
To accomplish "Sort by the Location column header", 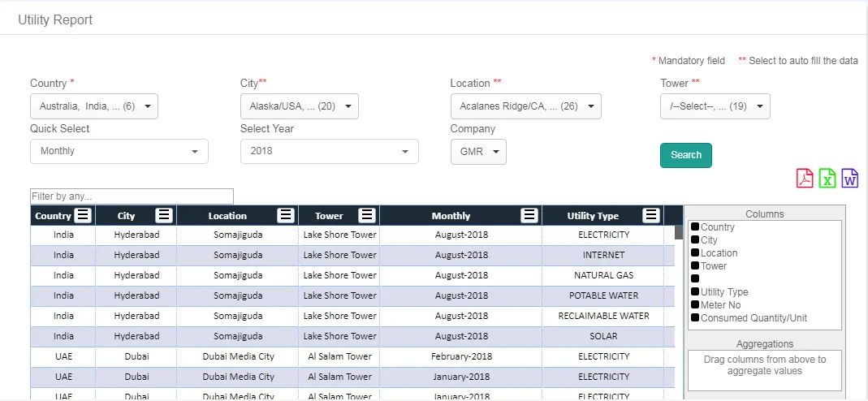I will (x=227, y=216).
